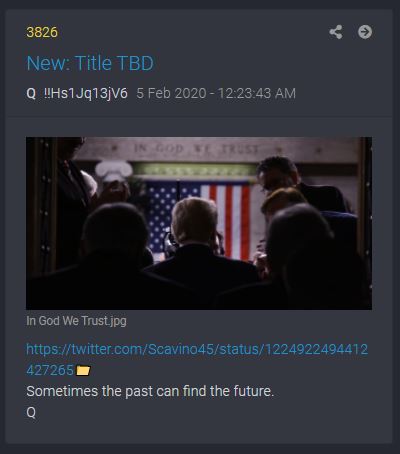Select the tripcode !!Hs1Jq13jV6
400x454 pixels.
(86, 93)
